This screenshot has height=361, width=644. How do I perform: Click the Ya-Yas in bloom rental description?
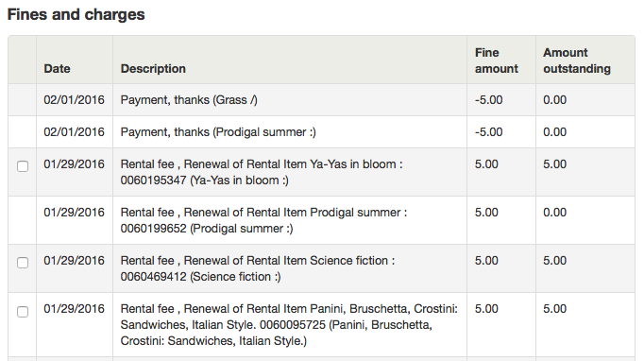click(262, 172)
